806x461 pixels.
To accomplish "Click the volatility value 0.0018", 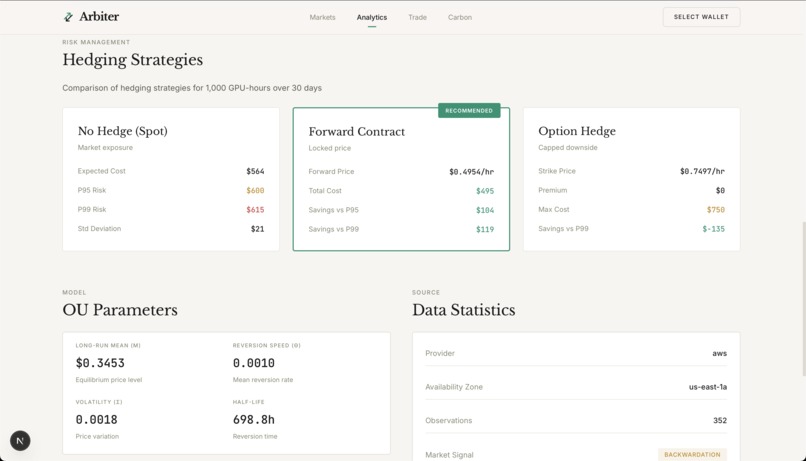I will pyautogui.click(x=96, y=419).
